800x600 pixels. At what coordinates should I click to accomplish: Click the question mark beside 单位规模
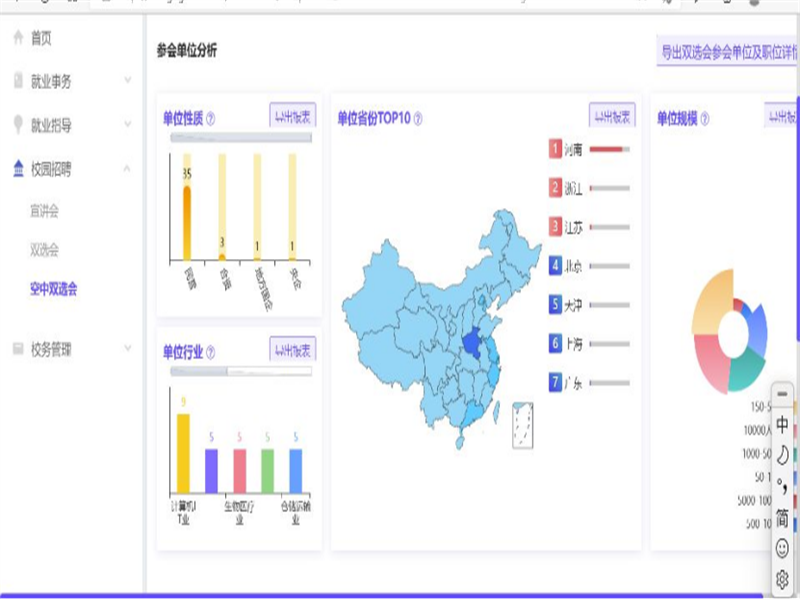(705, 119)
